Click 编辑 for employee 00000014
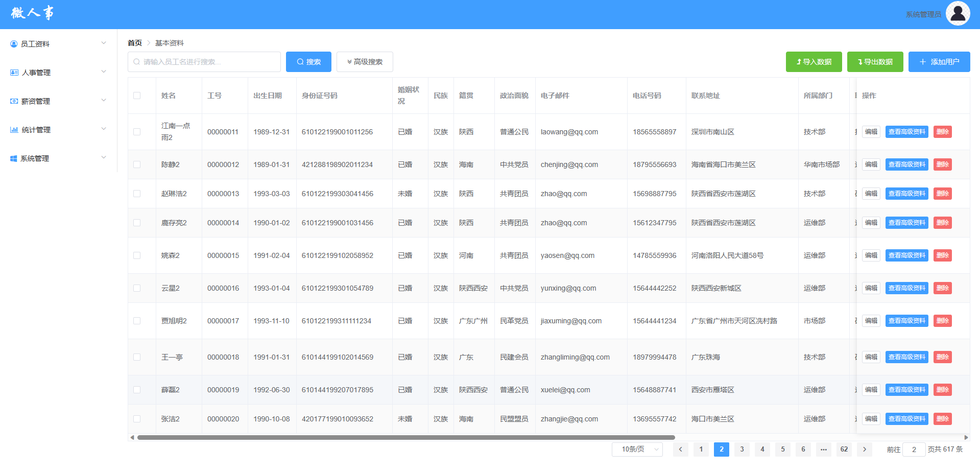The height and width of the screenshot is (473, 980). pos(871,223)
